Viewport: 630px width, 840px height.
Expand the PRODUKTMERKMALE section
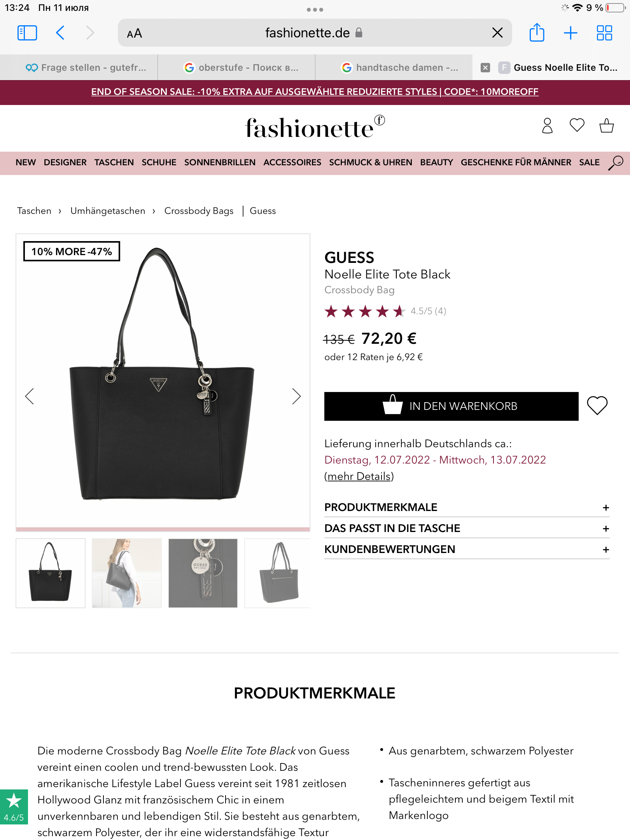[x=467, y=507]
